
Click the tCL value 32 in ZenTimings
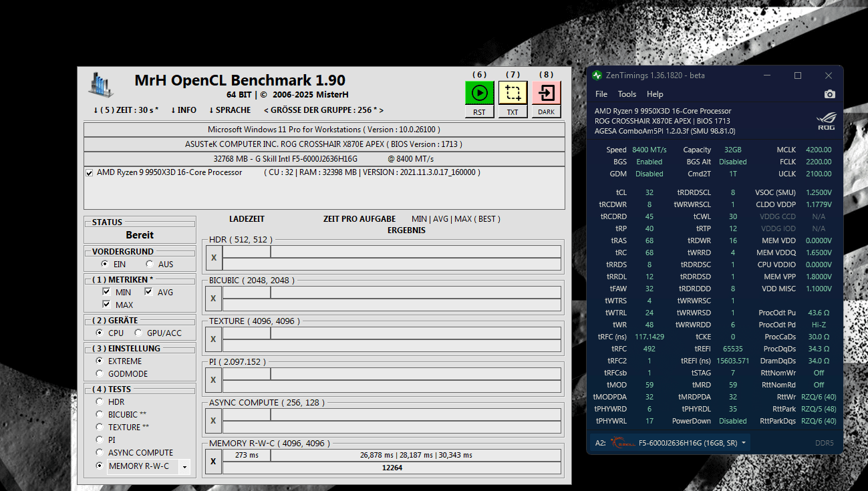(x=649, y=192)
